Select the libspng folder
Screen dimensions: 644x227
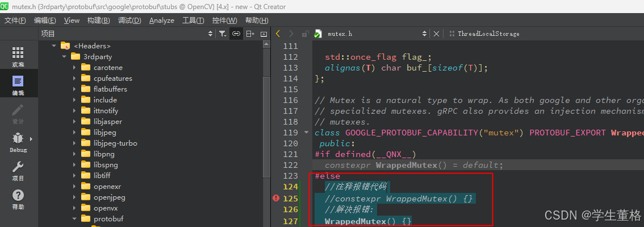point(106,165)
